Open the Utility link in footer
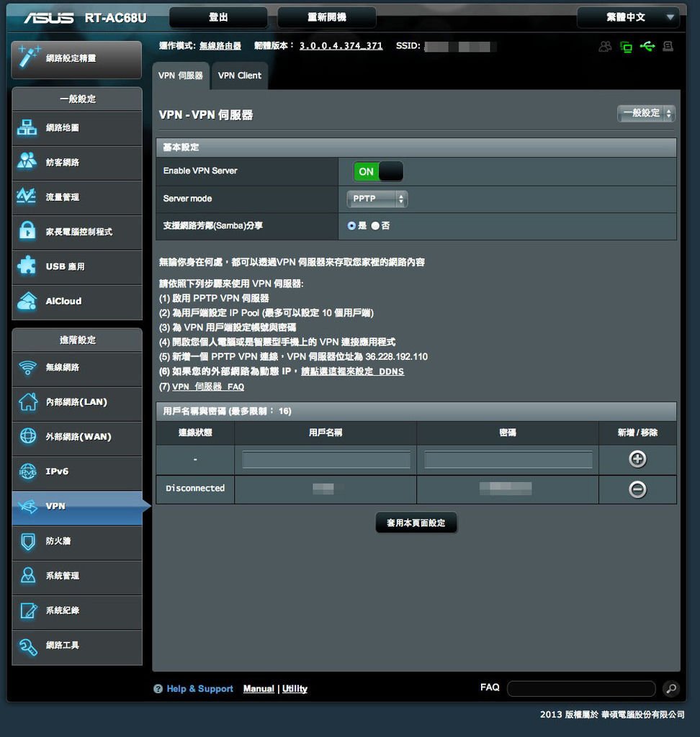Screen dimensions: 700x737 pos(295,689)
